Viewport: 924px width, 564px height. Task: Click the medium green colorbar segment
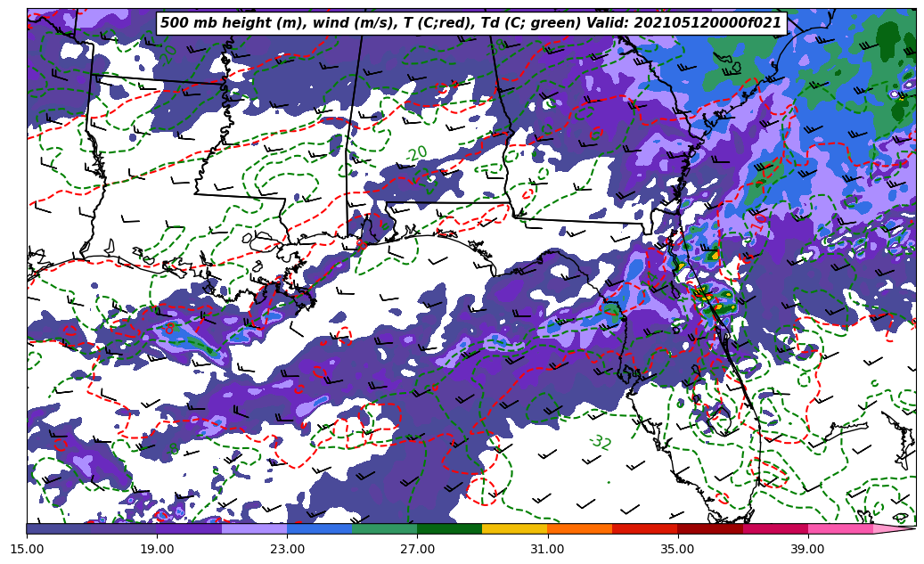coord(384,528)
